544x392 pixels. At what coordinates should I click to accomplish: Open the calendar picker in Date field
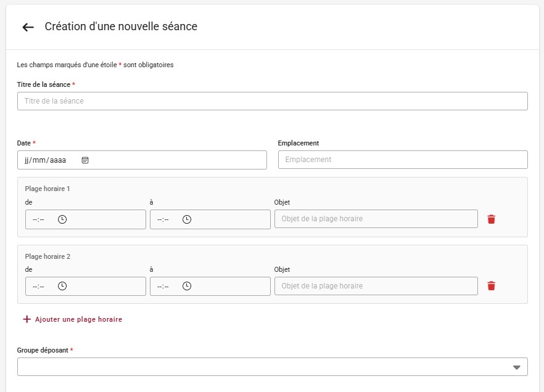point(85,160)
